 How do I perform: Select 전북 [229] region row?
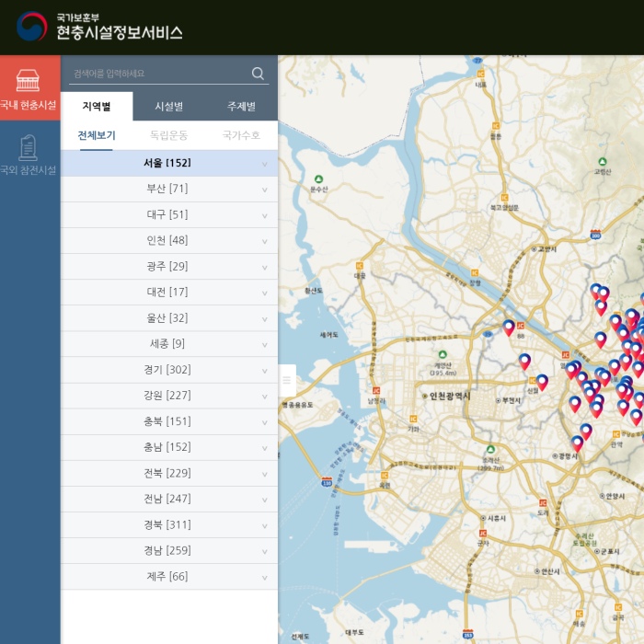point(169,473)
